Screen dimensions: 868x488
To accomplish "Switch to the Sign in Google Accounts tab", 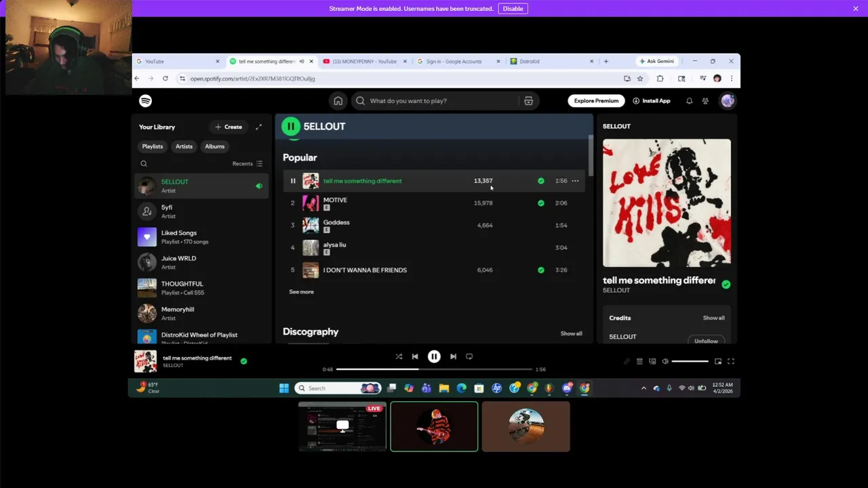I will pyautogui.click(x=459, y=61).
